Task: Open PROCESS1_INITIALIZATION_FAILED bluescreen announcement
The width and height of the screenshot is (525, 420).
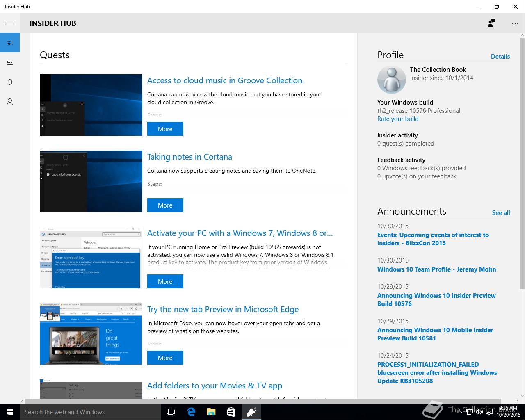Action: [437, 373]
